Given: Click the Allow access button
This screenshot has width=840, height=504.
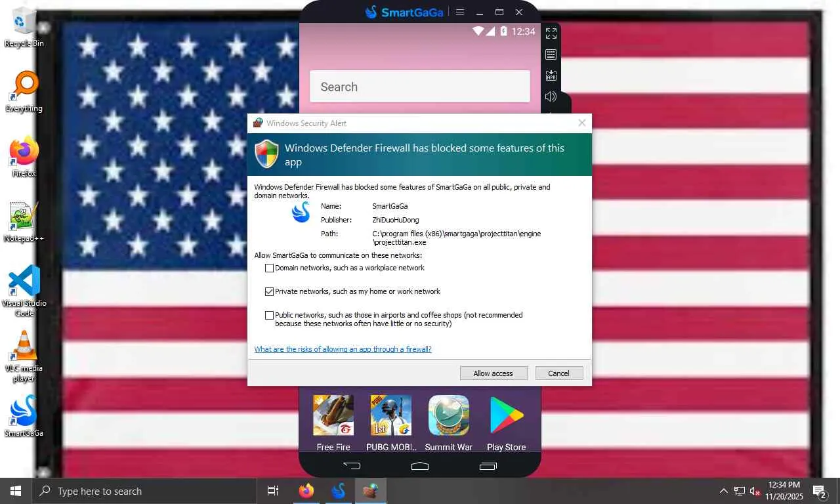Looking at the screenshot, I should tap(493, 373).
